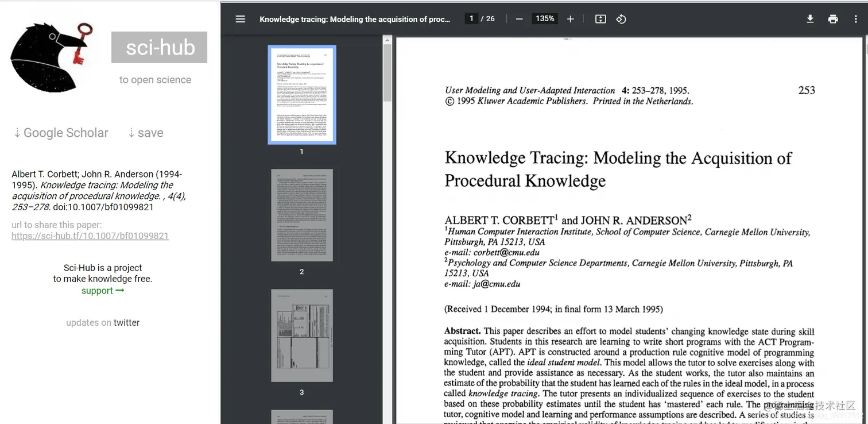Click the authors line ALBERT T. CORBETT
This screenshot has height=424, width=868.
coord(568,220)
